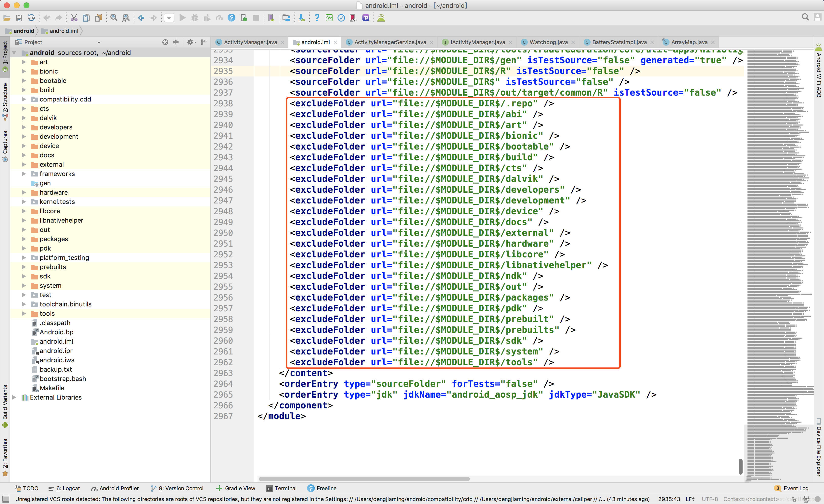
Task: Open Build Variants side panel
Action: click(5, 406)
